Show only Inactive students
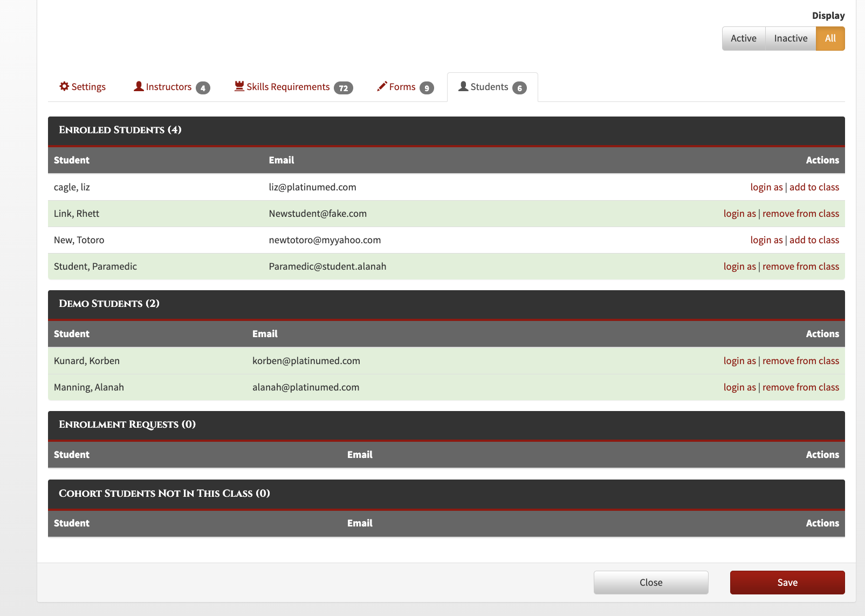The image size is (865, 616). coord(791,38)
